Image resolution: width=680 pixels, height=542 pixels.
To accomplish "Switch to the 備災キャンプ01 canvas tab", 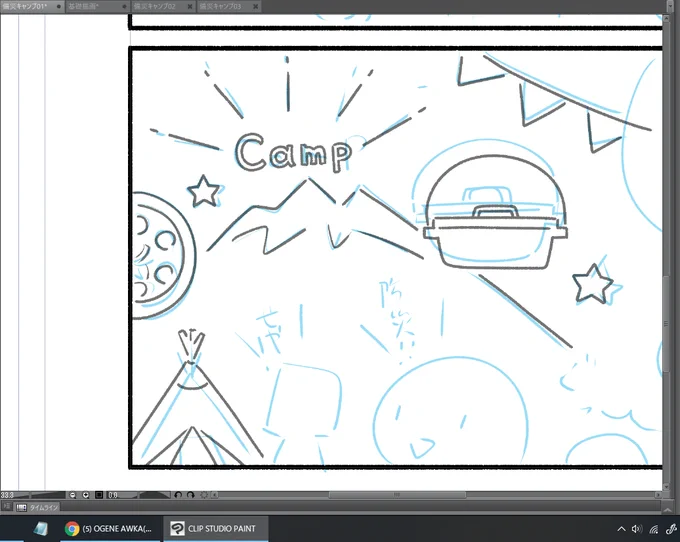I will coord(33,6).
